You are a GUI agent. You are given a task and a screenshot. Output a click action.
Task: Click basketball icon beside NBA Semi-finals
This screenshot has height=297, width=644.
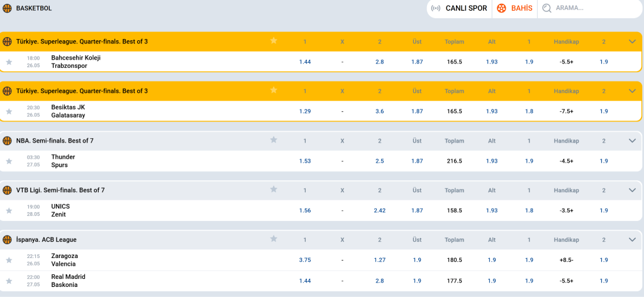click(7, 141)
